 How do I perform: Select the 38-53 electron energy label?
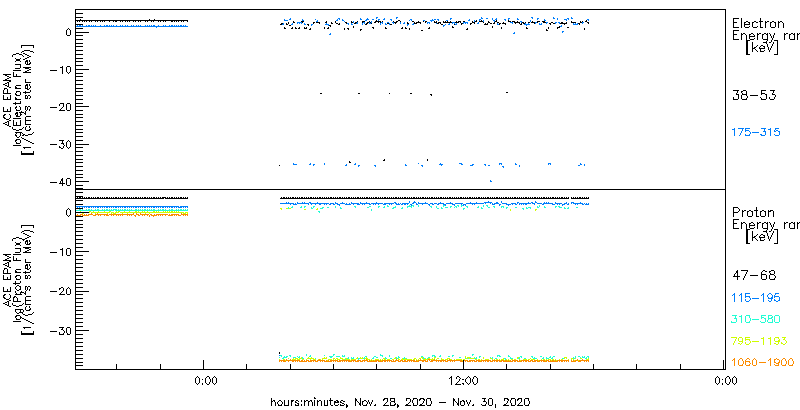755,95
